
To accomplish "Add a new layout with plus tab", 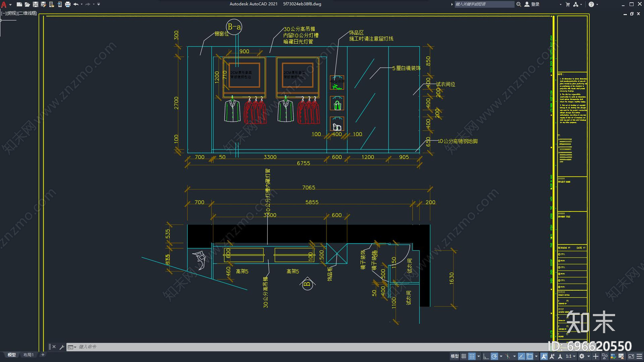I will click(x=43, y=355).
